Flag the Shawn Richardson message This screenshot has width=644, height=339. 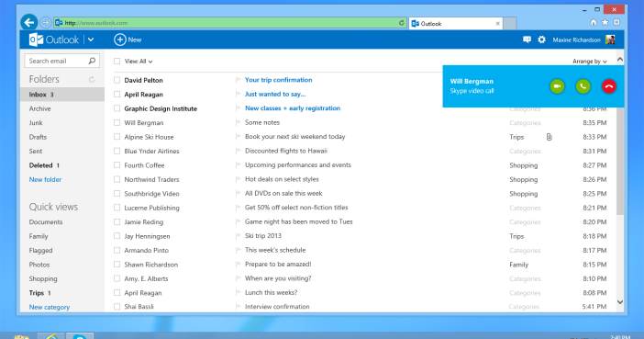click(x=238, y=265)
